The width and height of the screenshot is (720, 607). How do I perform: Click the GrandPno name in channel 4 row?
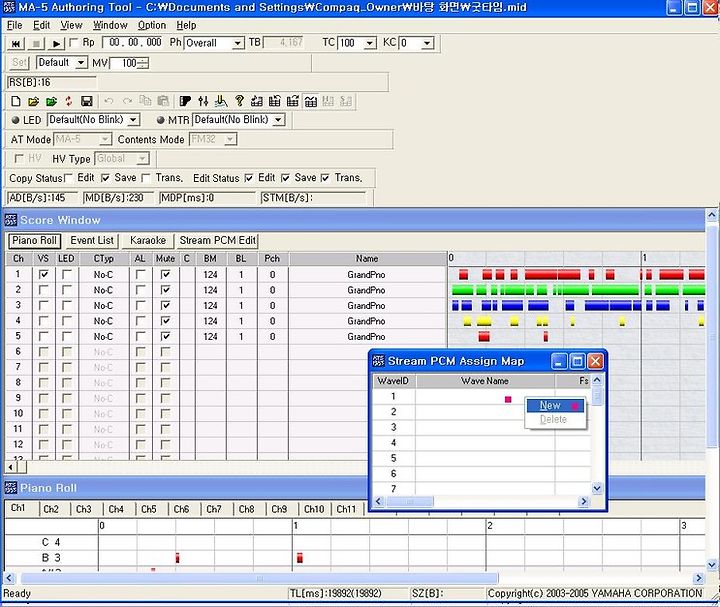(x=366, y=321)
